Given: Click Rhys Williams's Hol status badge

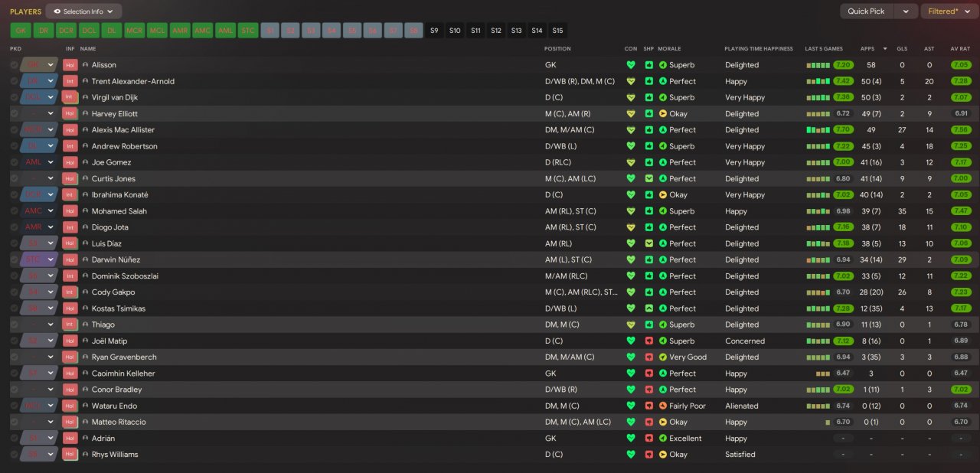Looking at the screenshot, I should pos(70,455).
